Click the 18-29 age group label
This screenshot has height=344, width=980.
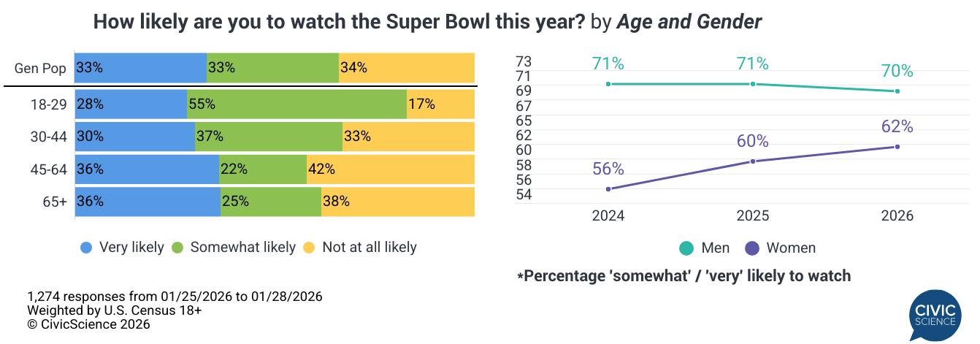coord(50,104)
